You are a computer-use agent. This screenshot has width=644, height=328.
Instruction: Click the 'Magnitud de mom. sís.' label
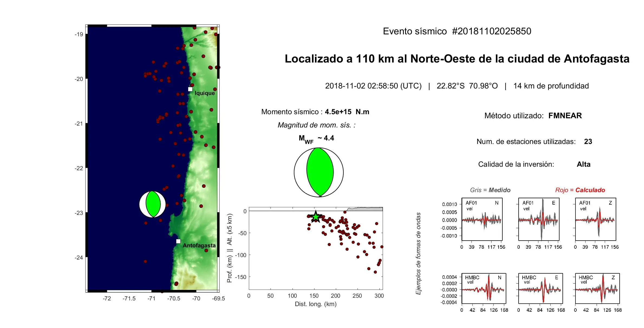pos(316,125)
